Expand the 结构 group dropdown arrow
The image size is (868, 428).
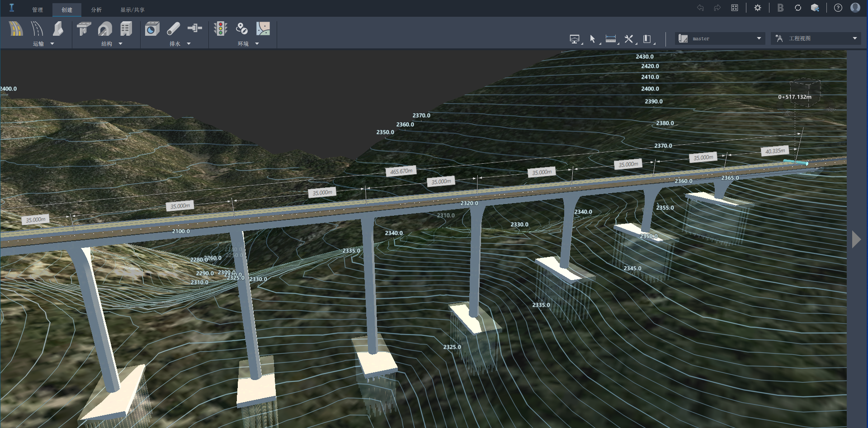click(120, 44)
